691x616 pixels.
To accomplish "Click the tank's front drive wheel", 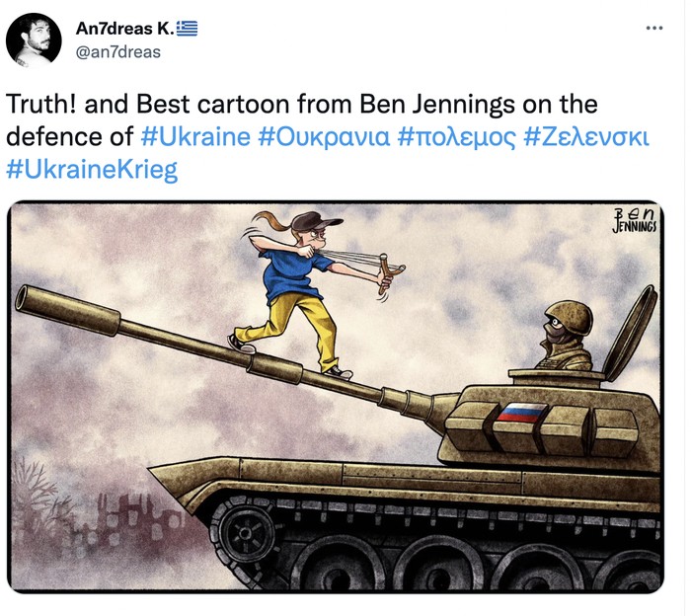I will (242, 536).
